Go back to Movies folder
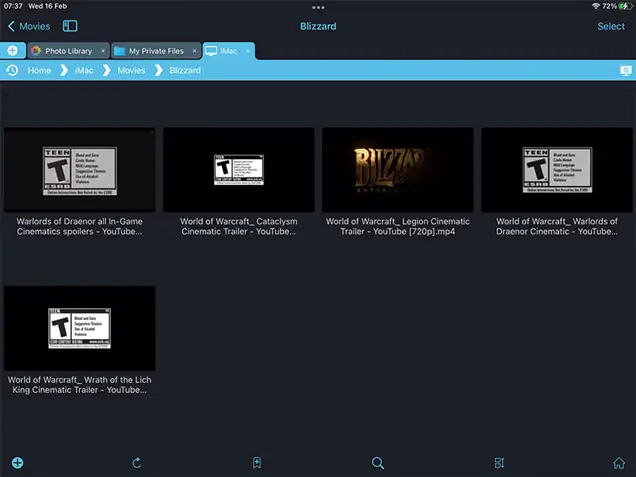 29,26
